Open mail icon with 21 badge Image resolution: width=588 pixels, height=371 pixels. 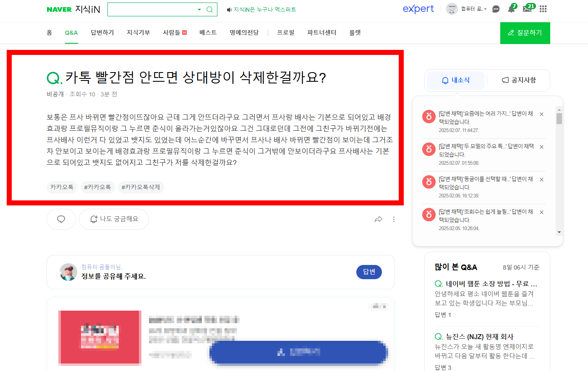click(528, 8)
